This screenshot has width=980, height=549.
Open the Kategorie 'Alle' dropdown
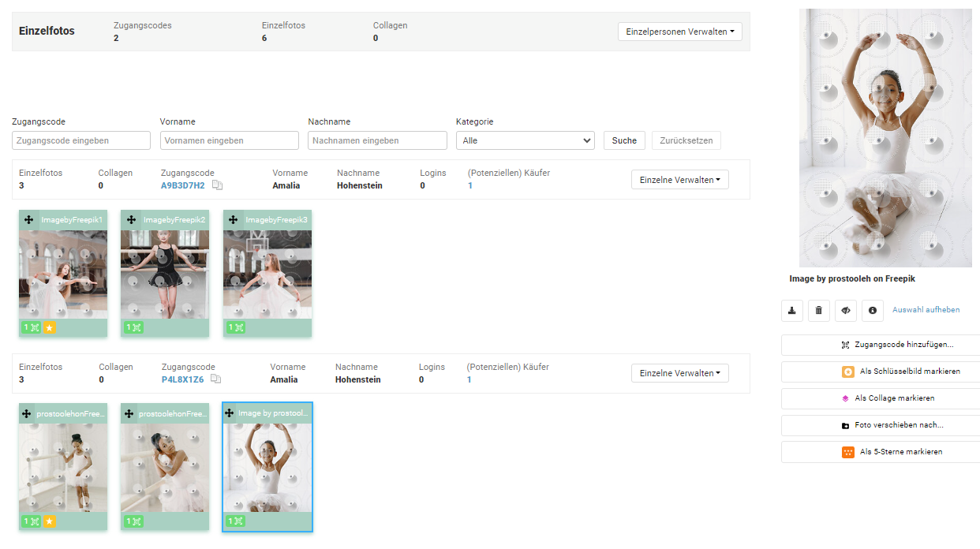coord(525,140)
